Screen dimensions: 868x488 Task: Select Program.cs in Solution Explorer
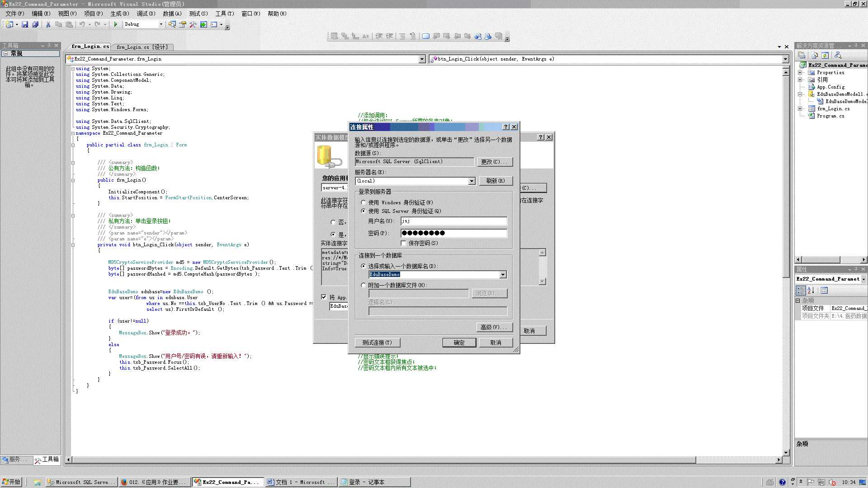point(830,116)
